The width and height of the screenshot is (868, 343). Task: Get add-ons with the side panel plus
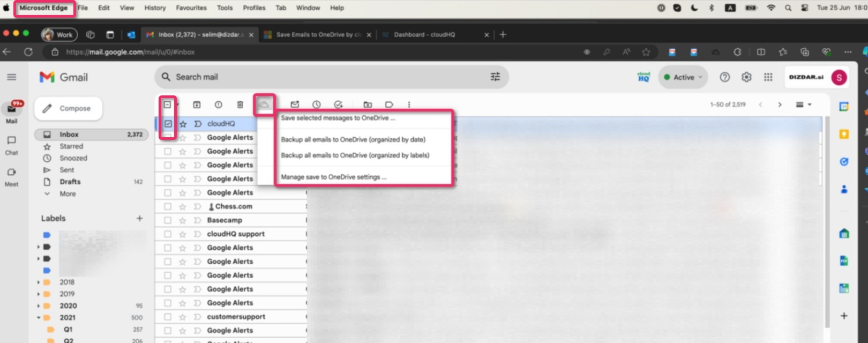(x=844, y=316)
